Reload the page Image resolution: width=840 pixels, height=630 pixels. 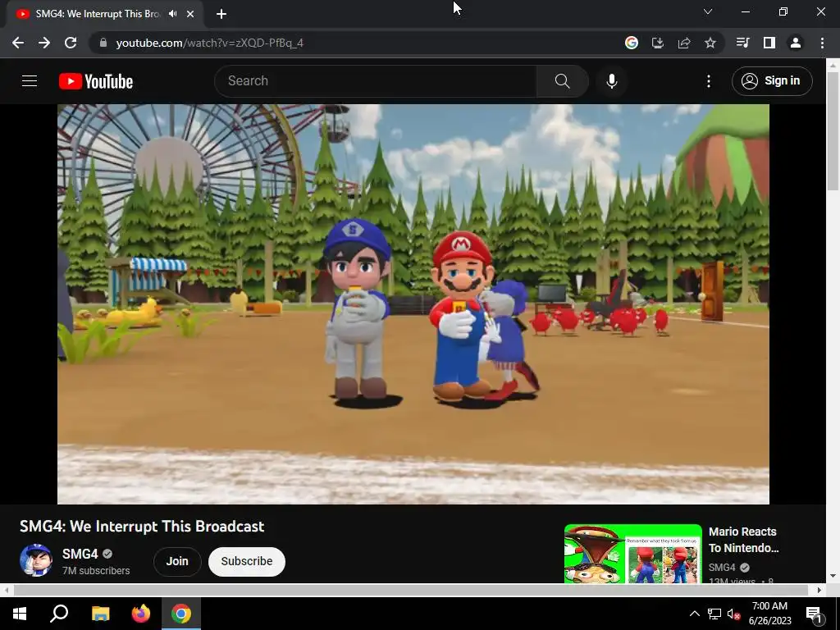pyautogui.click(x=71, y=43)
